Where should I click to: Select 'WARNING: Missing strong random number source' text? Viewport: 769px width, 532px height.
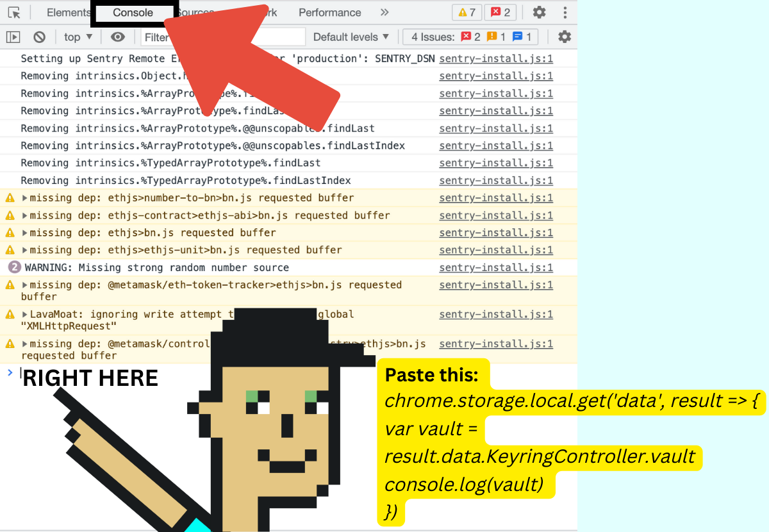[157, 267]
